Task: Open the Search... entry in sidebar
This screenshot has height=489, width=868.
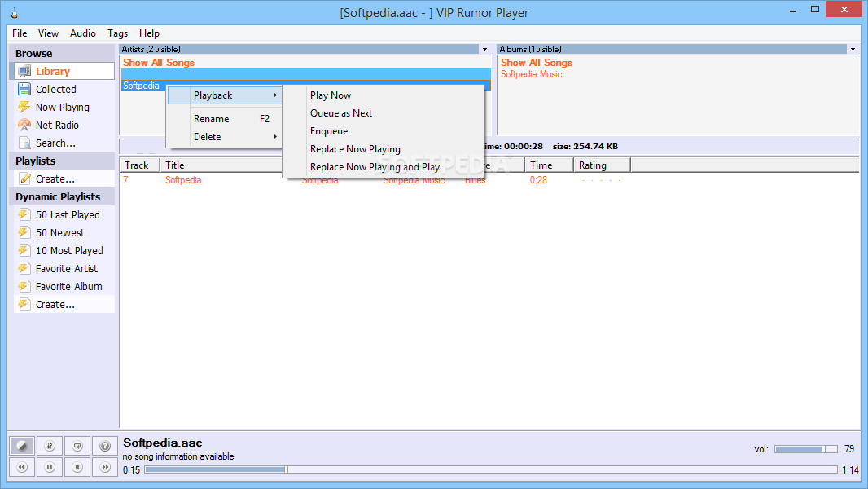Action: click(x=63, y=143)
